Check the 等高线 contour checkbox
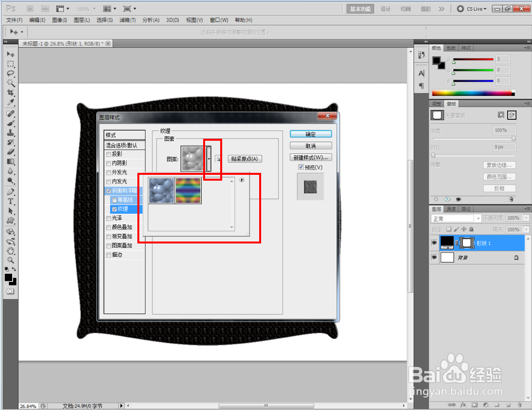Screen dimensions: 532x410 [114, 200]
